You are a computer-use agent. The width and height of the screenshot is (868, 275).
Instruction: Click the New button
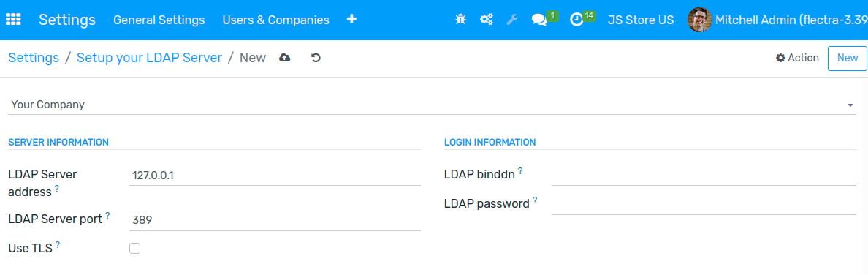tap(847, 59)
